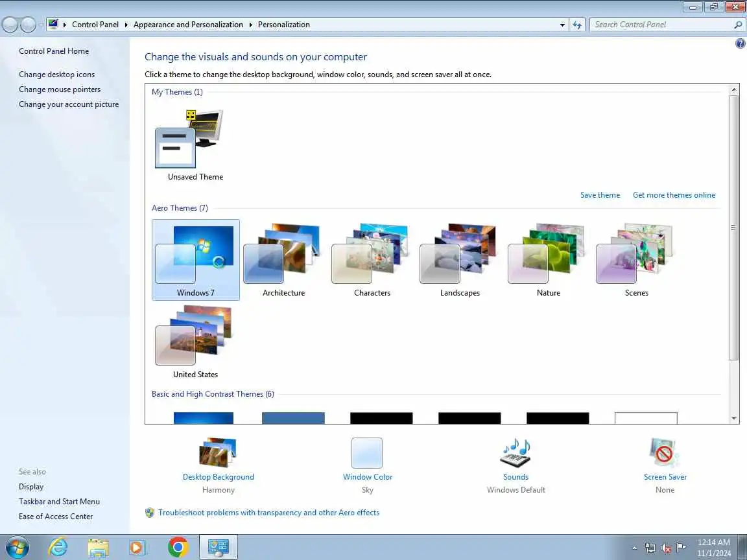Open the Windows Start menu
The image size is (747, 560).
[x=17, y=547]
